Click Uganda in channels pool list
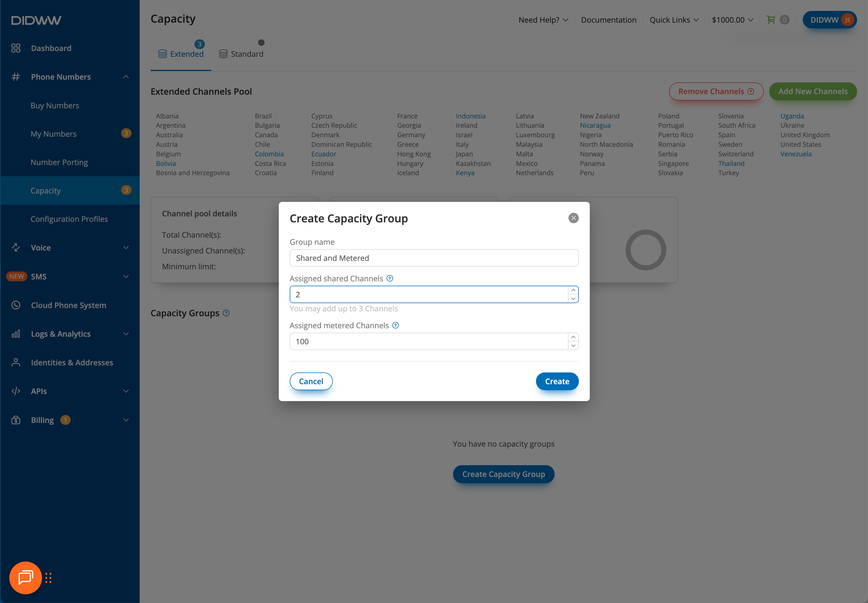Viewport: 868px width, 603px height. [792, 116]
